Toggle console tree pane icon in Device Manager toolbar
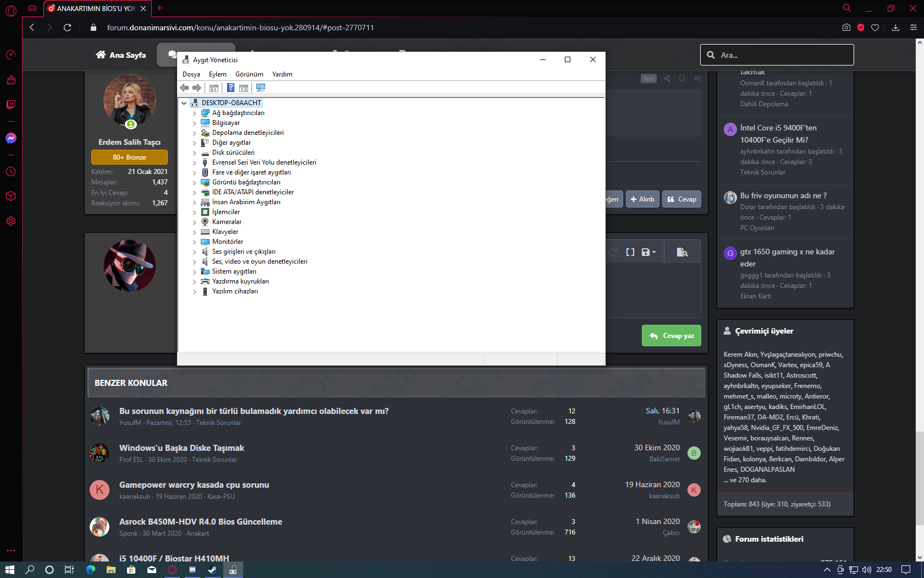Viewport: 924px width, 578px height. (214, 88)
